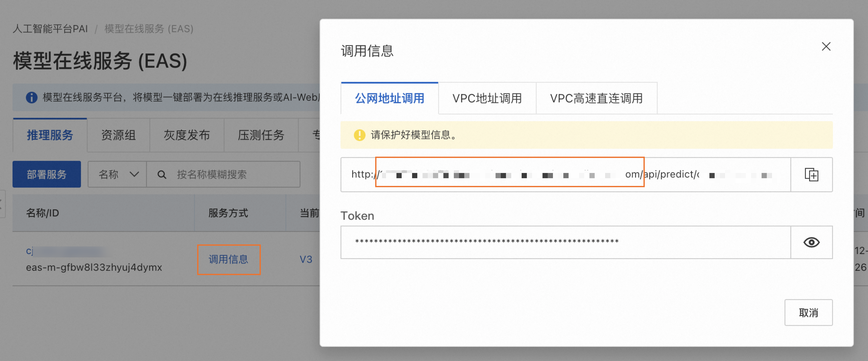868x361 pixels.
Task: Switch to VPC地址调用 tab
Action: pos(487,98)
